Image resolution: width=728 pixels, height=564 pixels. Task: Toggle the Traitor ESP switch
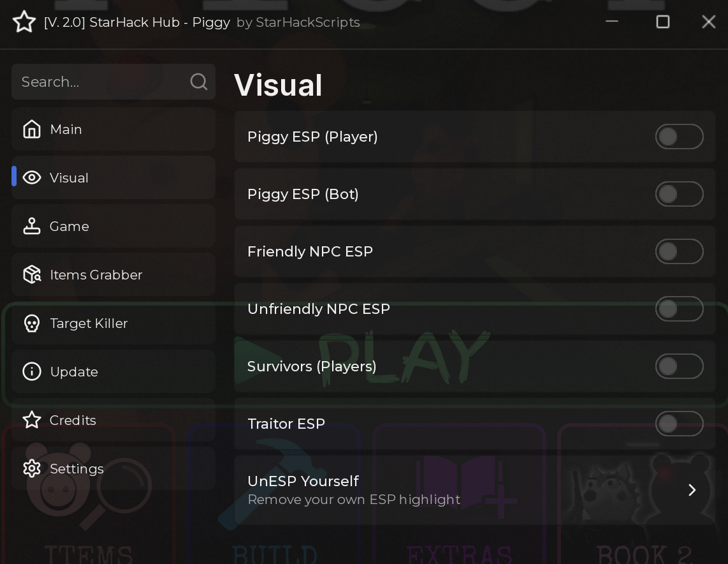point(680,424)
